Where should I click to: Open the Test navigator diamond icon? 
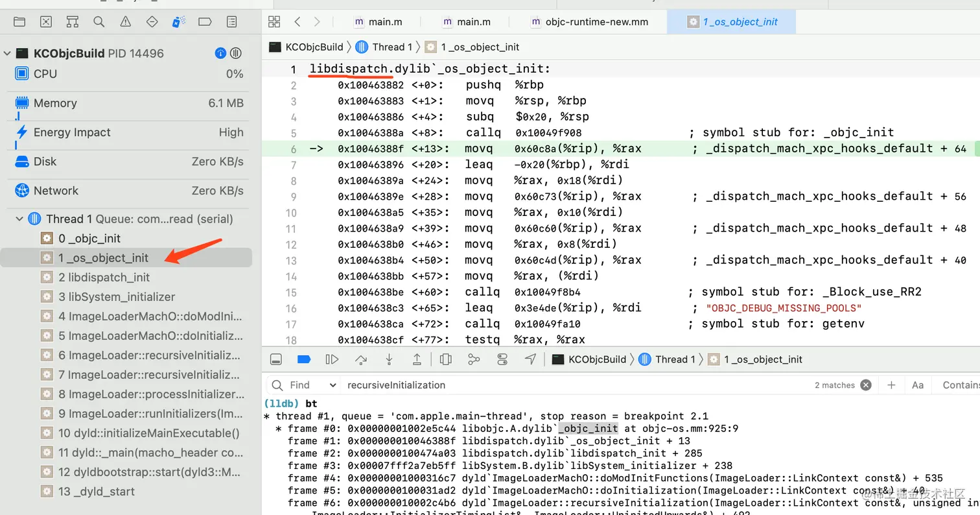(x=152, y=22)
